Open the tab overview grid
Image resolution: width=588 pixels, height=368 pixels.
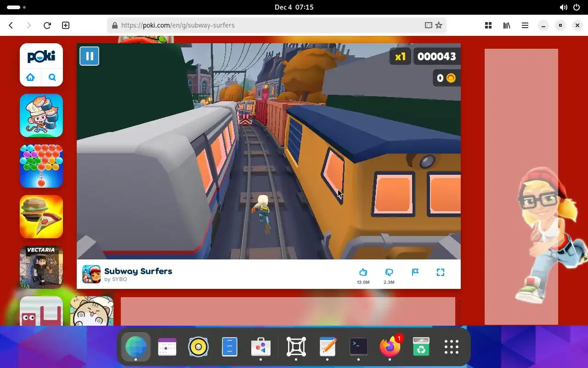pos(488,25)
